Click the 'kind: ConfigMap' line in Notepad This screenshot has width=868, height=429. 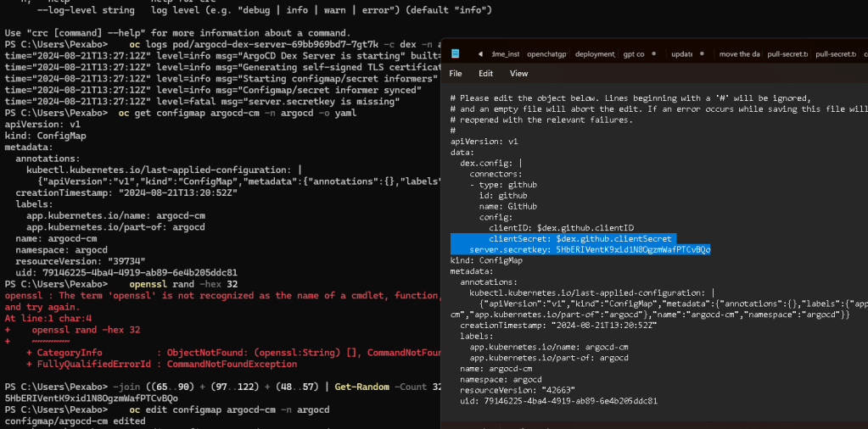(486, 260)
